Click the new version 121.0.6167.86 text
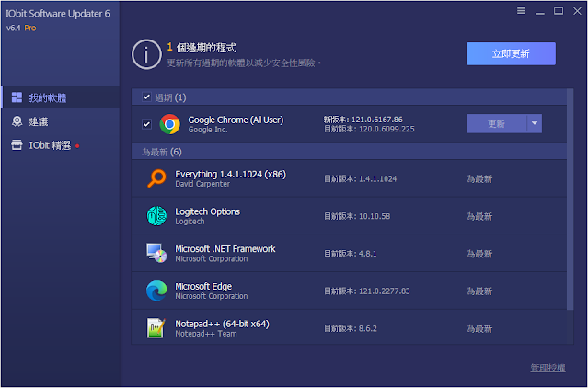This screenshot has width=588, height=388. coord(363,120)
